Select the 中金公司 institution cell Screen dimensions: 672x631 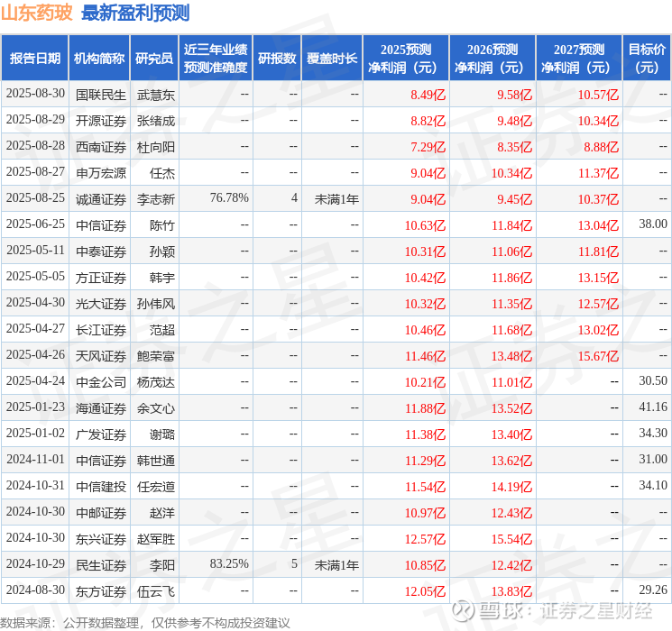101,382
